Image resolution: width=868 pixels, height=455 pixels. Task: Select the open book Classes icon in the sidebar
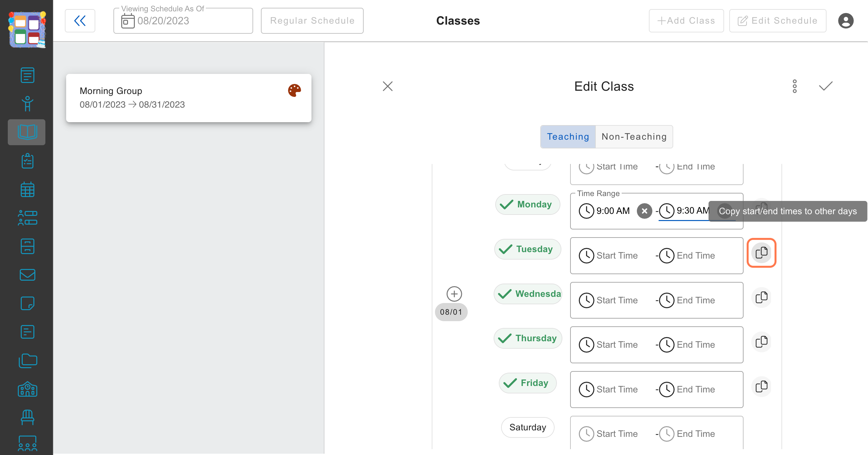click(x=27, y=132)
